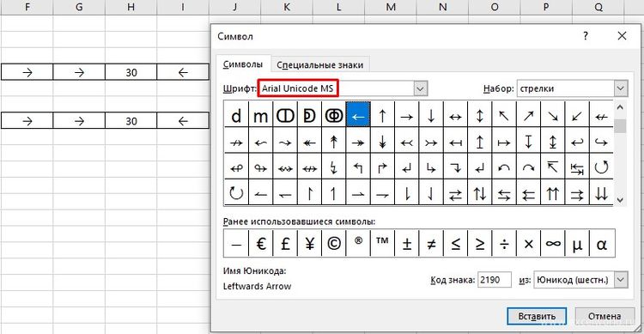Select the euro sign in recent symbols
Image resolution: width=644 pixels, height=334 pixels.
coord(261,244)
